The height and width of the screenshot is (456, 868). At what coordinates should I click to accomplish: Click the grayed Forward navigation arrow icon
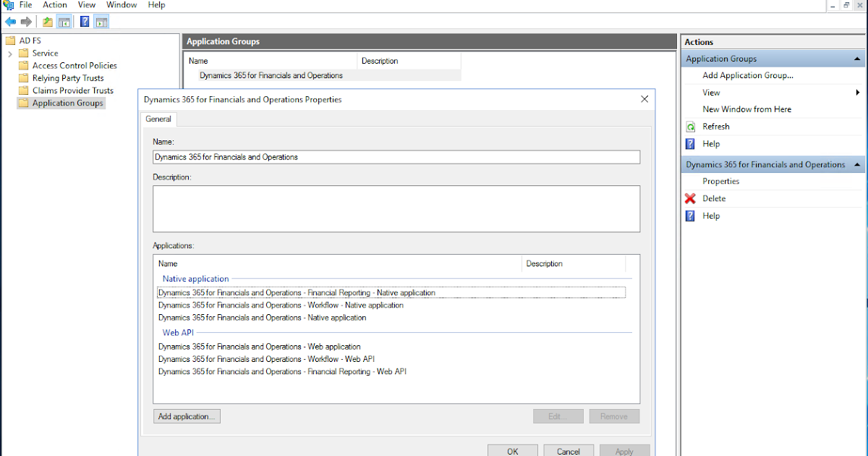pos(26,21)
